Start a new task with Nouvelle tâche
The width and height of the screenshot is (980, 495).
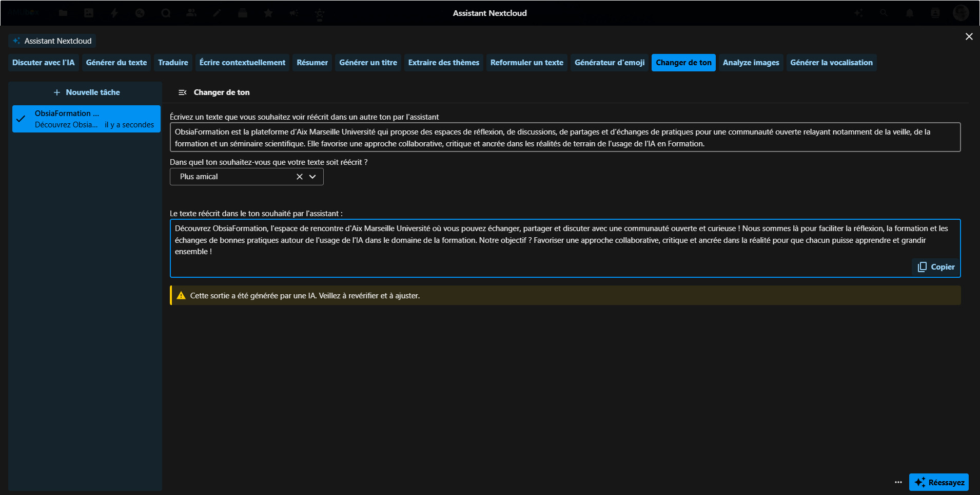86,92
